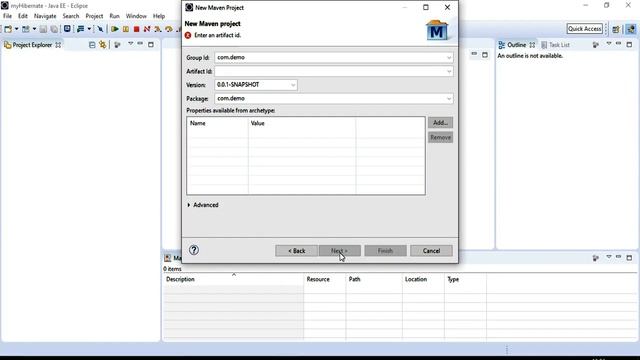
Task: Open the Search menu
Action: click(x=71, y=16)
